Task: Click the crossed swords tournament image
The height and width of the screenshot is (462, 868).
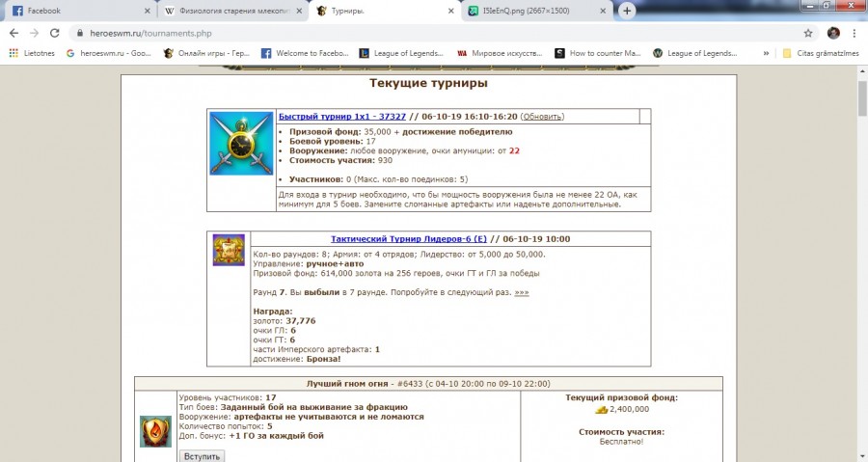Action: [x=241, y=144]
